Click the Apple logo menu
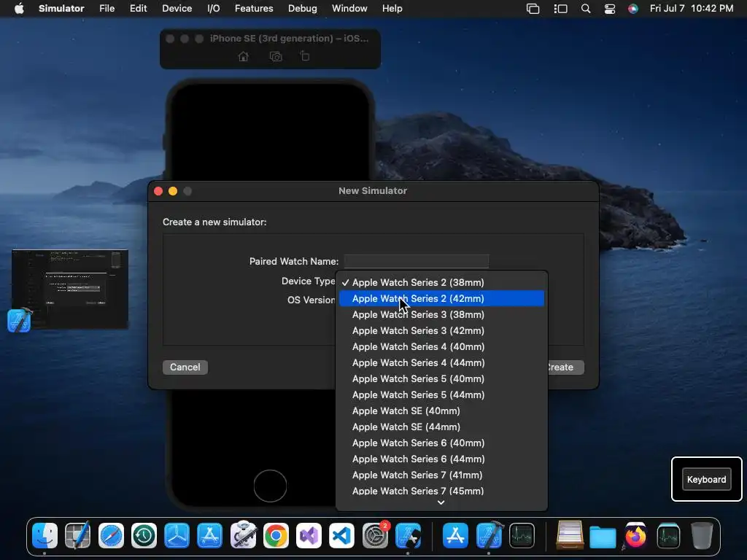Screen dimensions: 747x560 click(x=19, y=9)
